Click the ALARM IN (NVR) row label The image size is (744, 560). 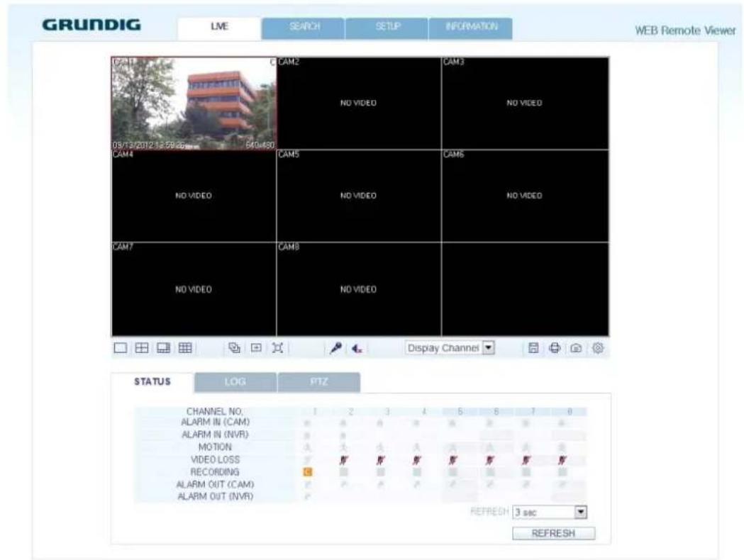[215, 435]
